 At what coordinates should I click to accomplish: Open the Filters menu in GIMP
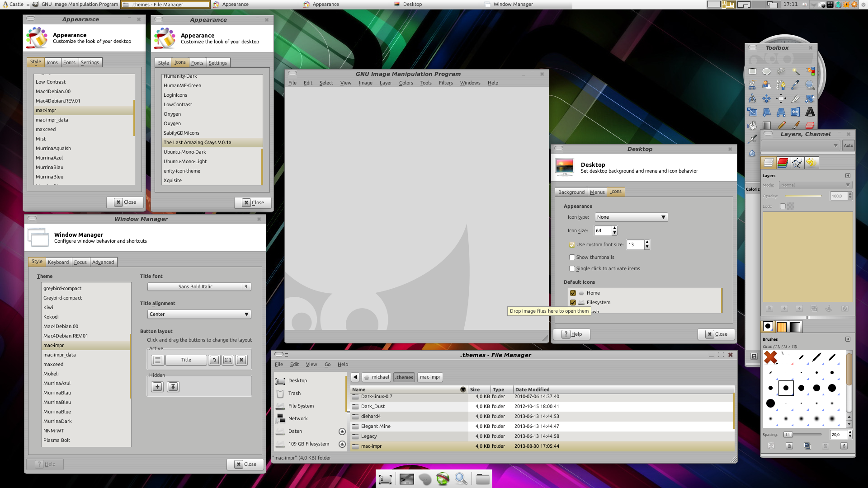point(445,83)
